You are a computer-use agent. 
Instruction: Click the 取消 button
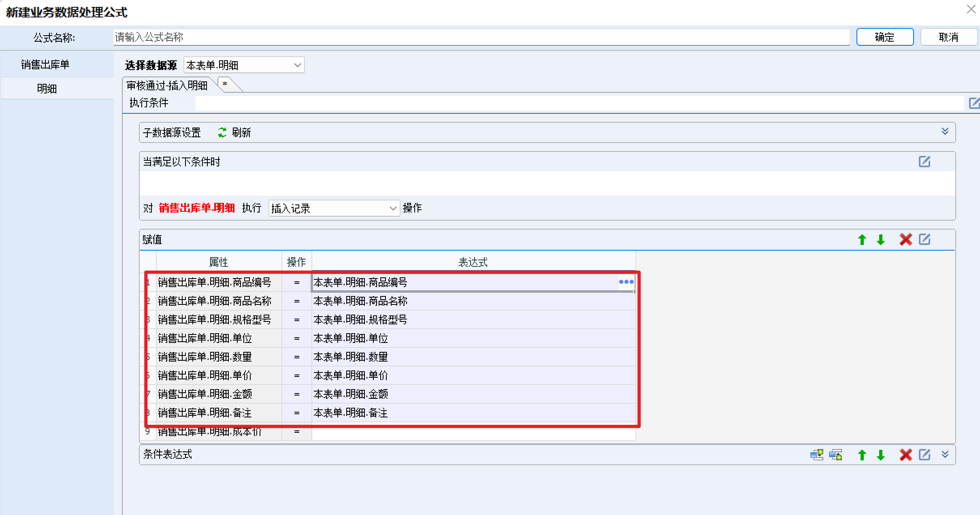[x=948, y=37]
